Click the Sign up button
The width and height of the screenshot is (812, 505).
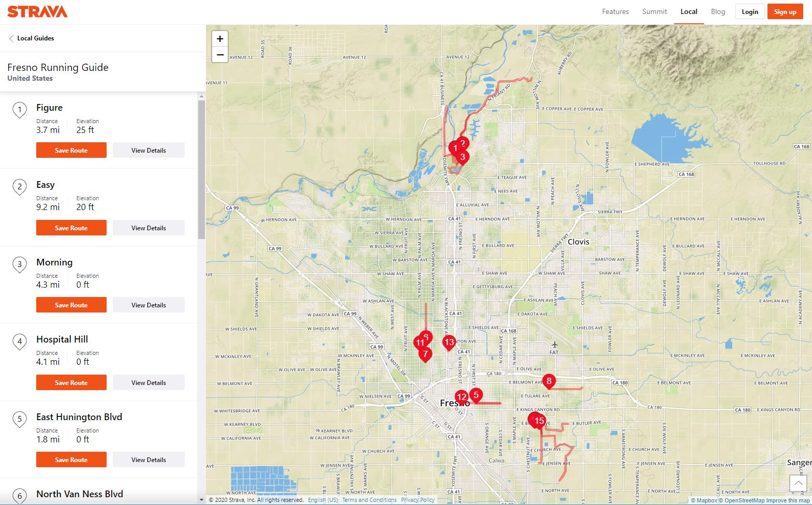tap(785, 11)
